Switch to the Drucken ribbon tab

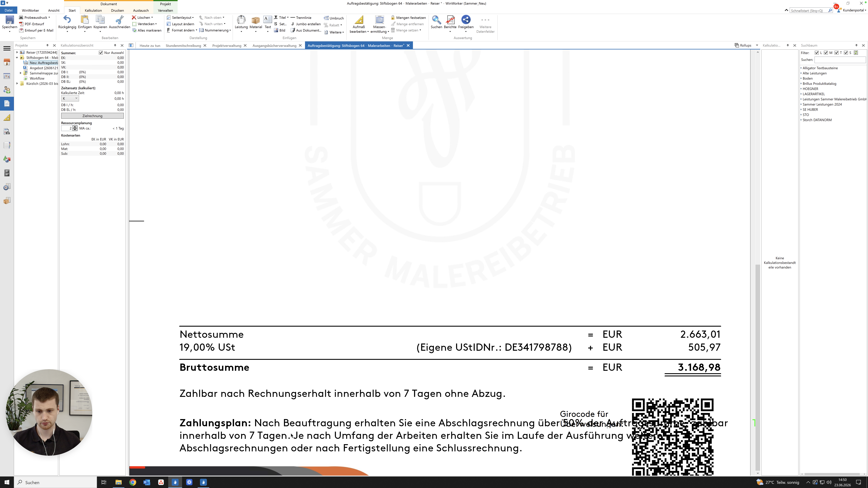coord(118,10)
